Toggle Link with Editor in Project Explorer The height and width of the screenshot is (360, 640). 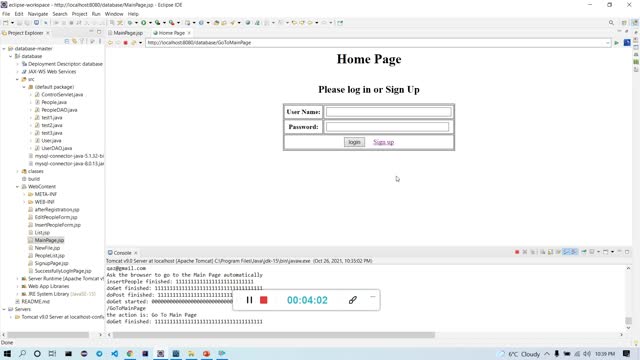point(74,41)
